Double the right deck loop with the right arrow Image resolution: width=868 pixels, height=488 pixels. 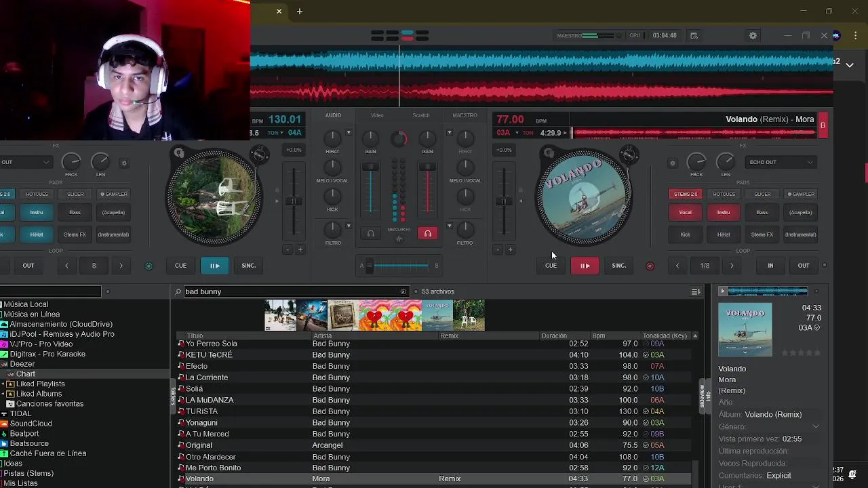[x=732, y=266]
